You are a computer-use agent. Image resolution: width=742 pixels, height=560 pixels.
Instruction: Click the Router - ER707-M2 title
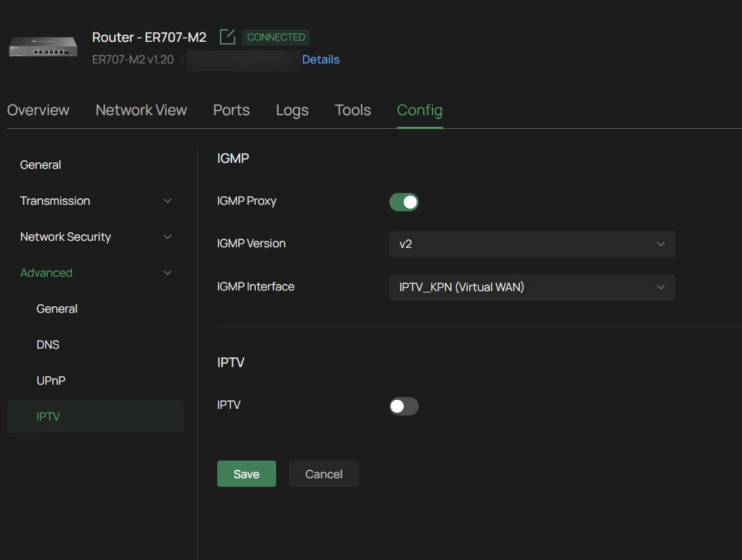point(149,37)
